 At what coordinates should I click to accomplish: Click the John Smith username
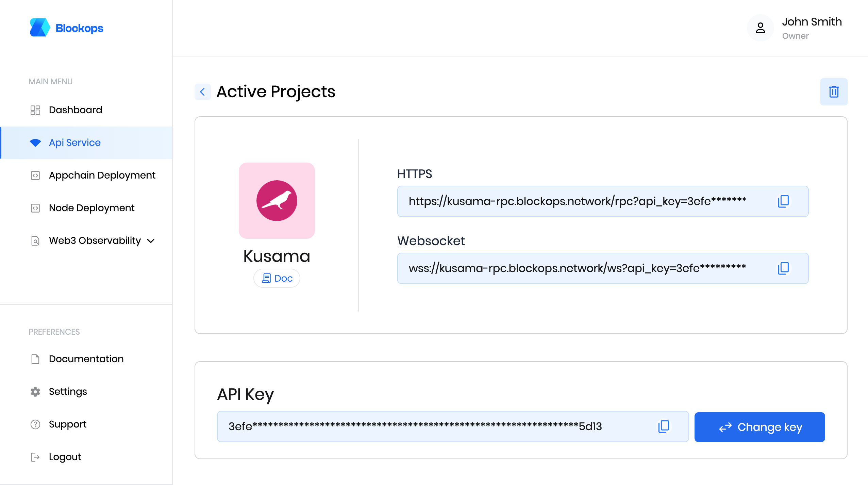tap(812, 21)
